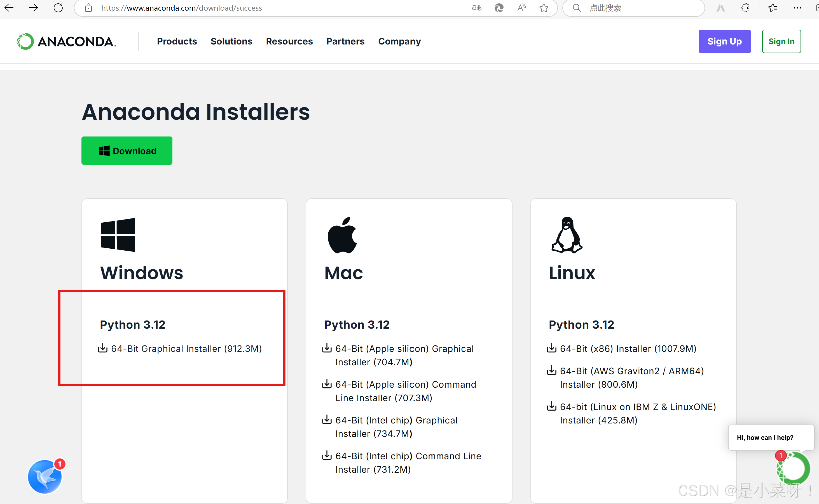Download Windows 64-Bit Graphical Installer (912.3M)
Screen dimensions: 819x504
[x=186, y=349]
